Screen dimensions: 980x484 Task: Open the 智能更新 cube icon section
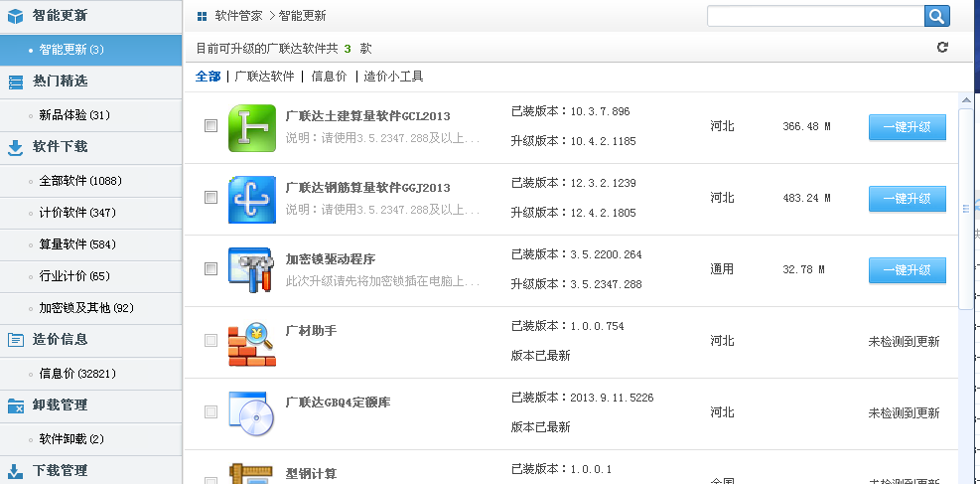[x=15, y=16]
